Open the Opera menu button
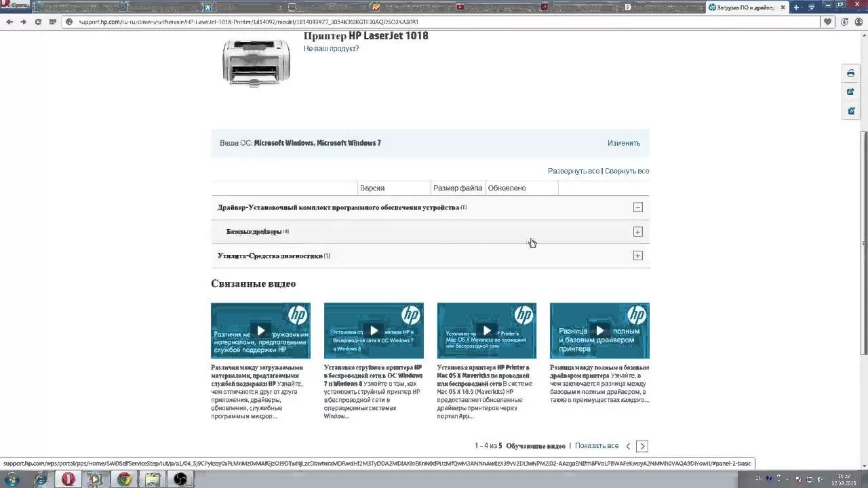The image size is (868, 488). coord(15,7)
